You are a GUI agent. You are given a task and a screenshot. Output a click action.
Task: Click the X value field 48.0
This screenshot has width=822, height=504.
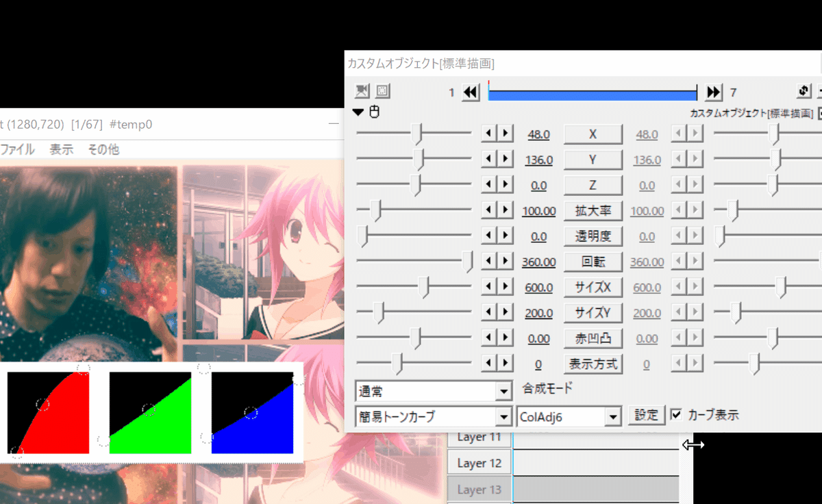click(x=538, y=134)
